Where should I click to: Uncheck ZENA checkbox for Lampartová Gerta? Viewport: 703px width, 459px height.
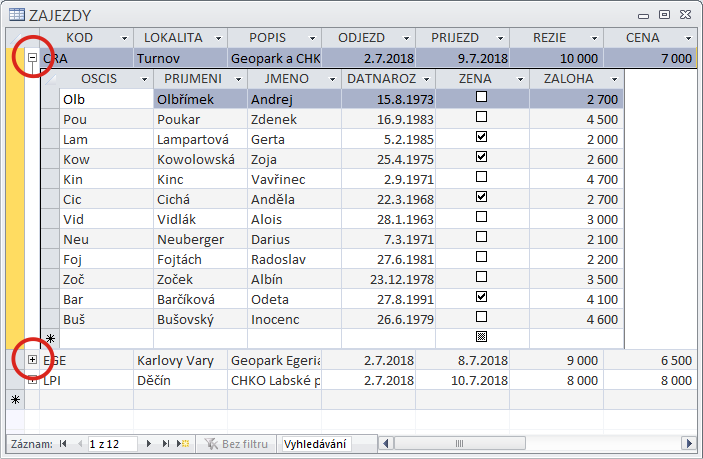coord(482,137)
